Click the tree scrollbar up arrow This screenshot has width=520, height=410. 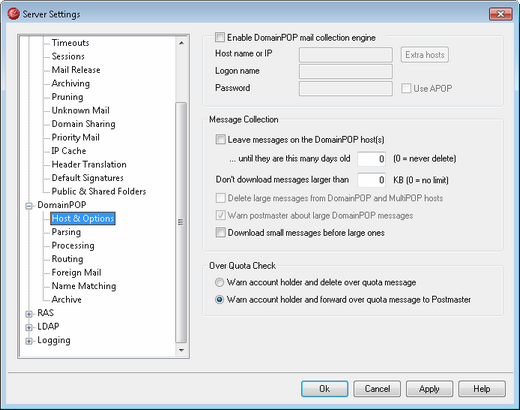tap(181, 43)
